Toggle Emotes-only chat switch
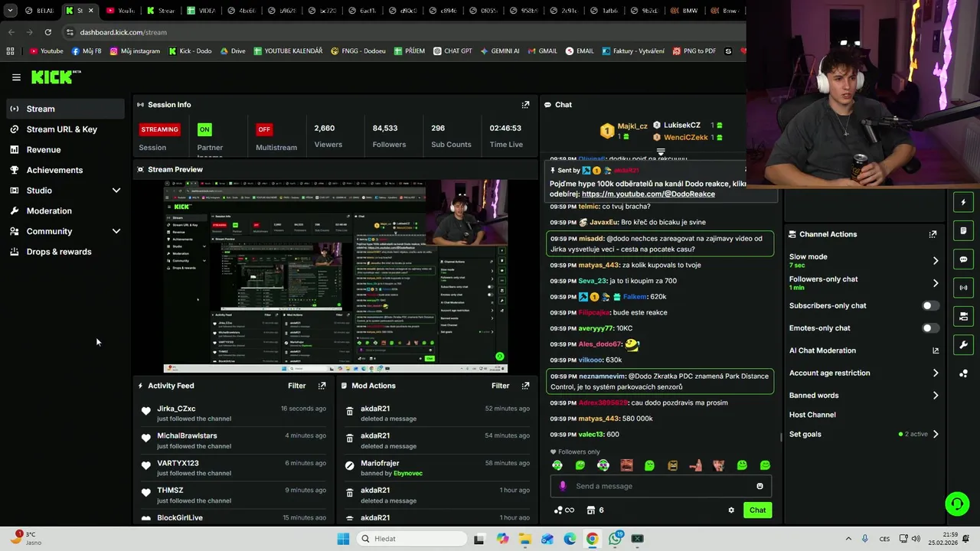This screenshot has width=980, height=551. tap(930, 328)
